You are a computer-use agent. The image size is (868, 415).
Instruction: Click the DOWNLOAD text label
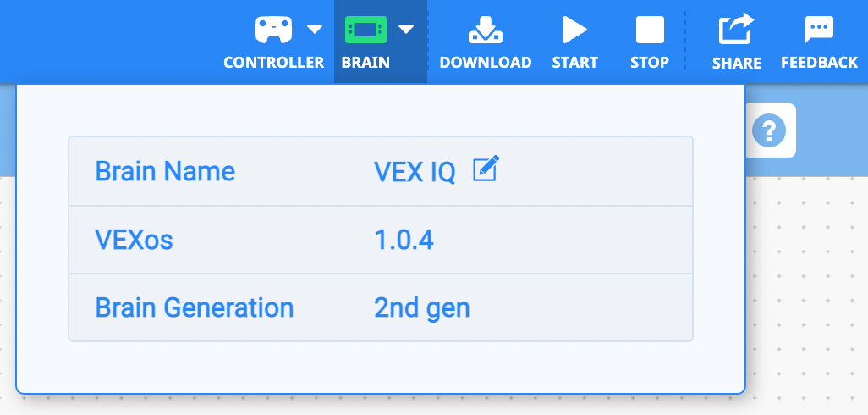click(485, 63)
